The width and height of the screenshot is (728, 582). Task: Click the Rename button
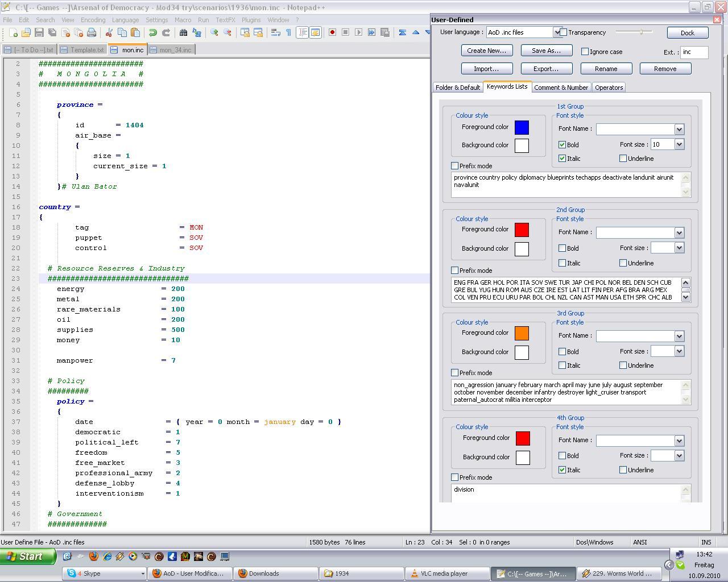coord(606,69)
